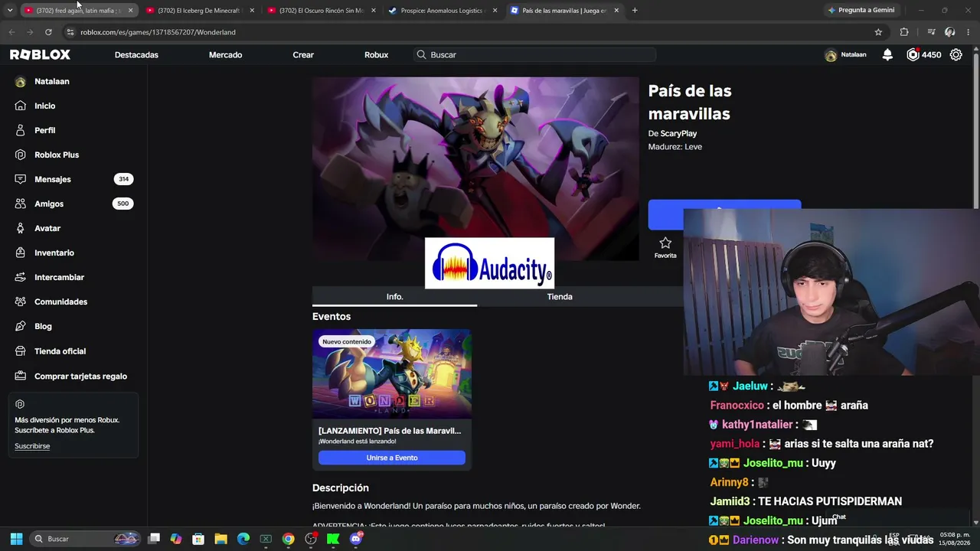The width and height of the screenshot is (980, 551).
Task: Open the Windows Start button
Action: coord(16,539)
